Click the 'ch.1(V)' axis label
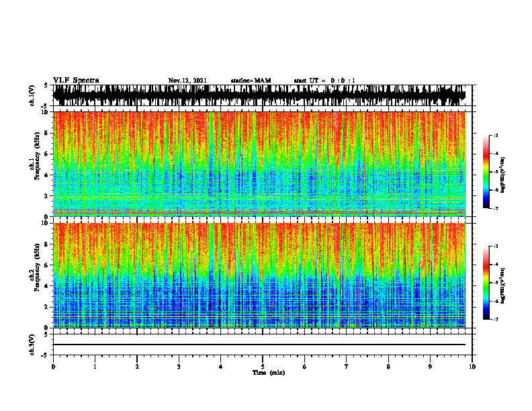This screenshot has height=411, width=532. click(32, 95)
